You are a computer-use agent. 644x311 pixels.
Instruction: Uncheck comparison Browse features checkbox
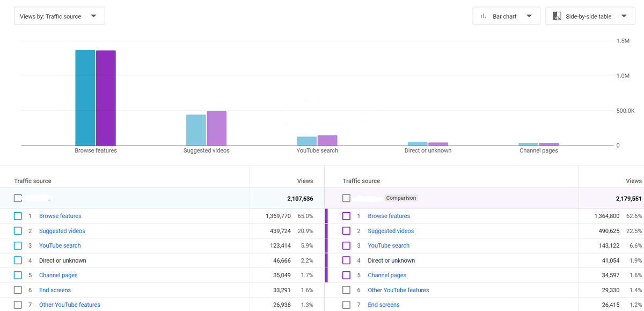[346, 216]
